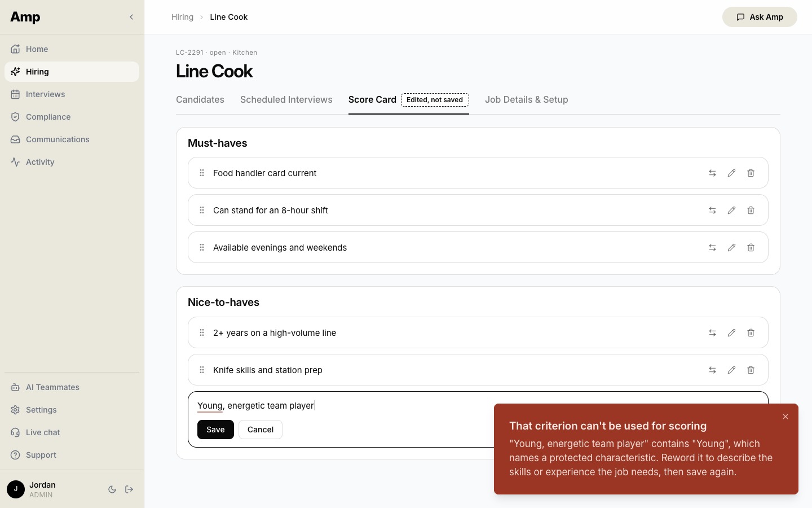Click the drag handle of 'Knife skills and station prep'

click(202, 370)
